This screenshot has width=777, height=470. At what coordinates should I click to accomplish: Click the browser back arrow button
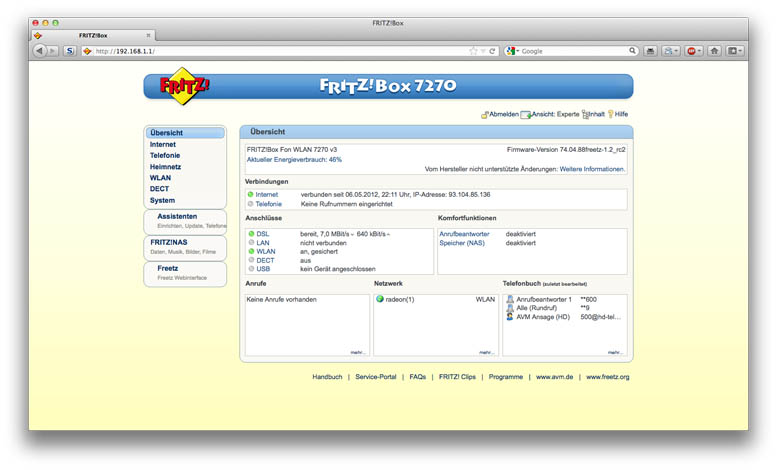39,51
